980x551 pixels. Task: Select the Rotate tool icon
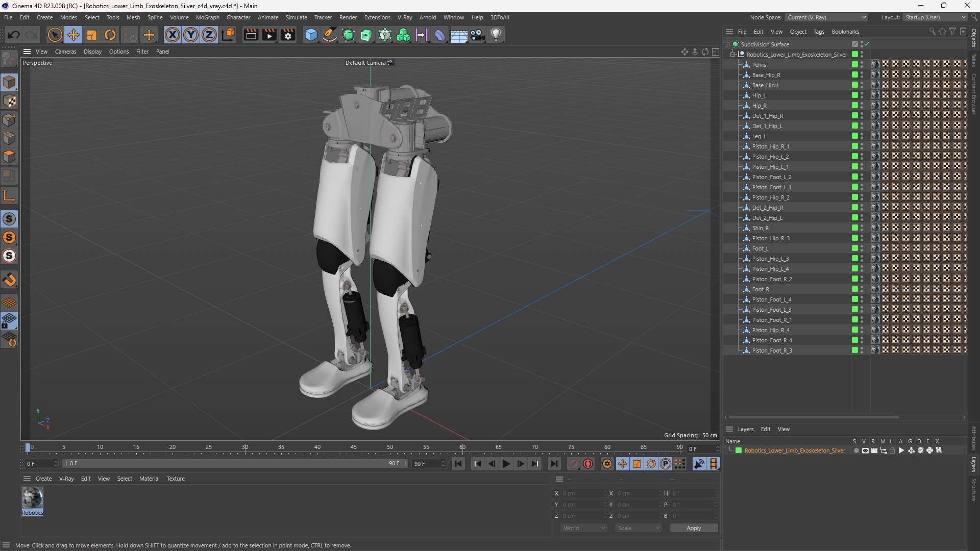click(x=110, y=35)
